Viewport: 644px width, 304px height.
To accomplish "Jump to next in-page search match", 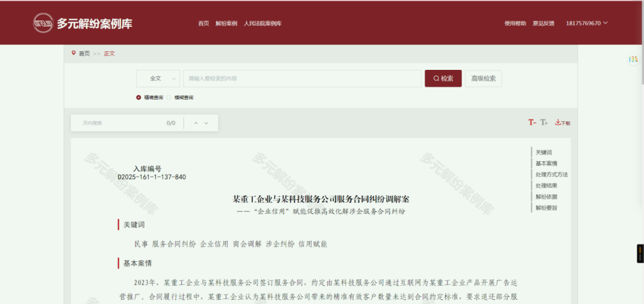I will point(206,123).
